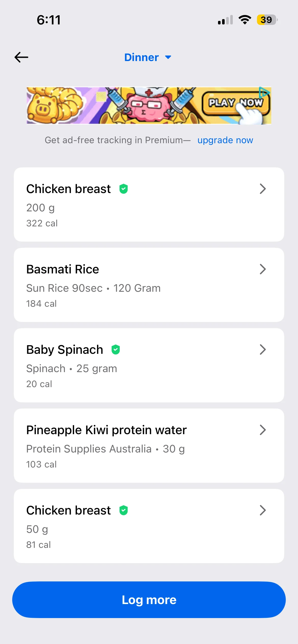Tap the back arrow icon
The height and width of the screenshot is (644, 298).
point(21,57)
